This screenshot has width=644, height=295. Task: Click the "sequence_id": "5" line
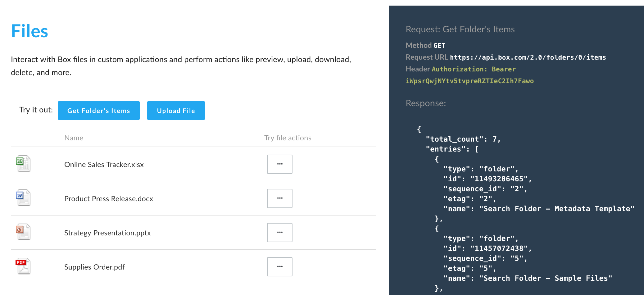485,258
